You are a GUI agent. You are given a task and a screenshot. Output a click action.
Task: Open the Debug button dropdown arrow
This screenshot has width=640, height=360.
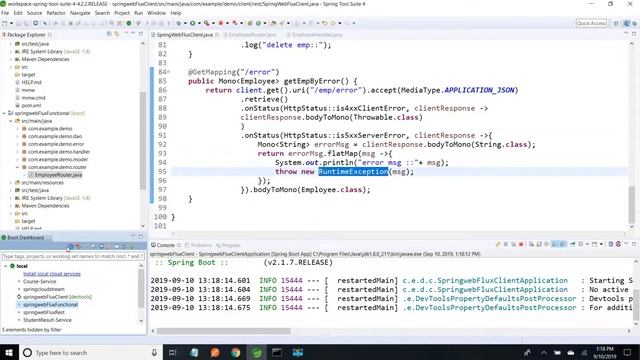pyautogui.click(x=185, y=23)
